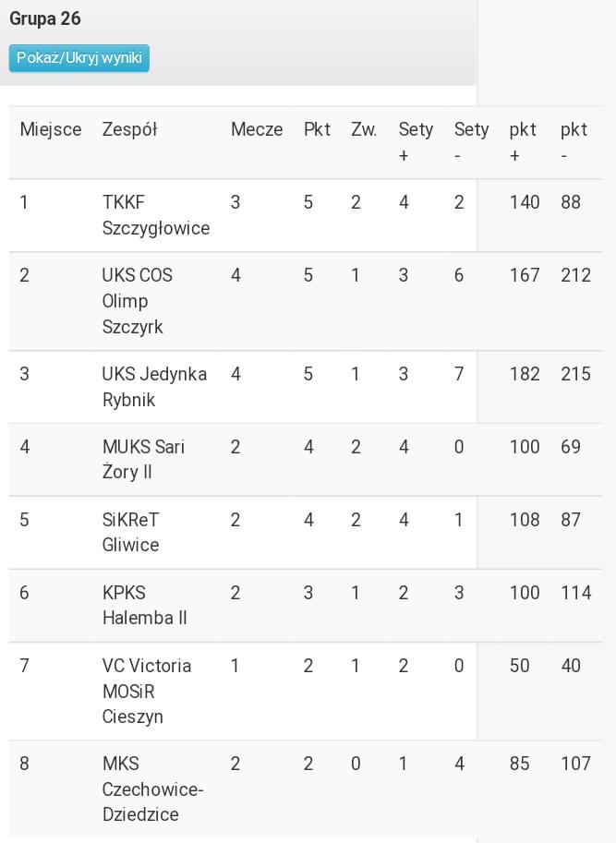This screenshot has width=616, height=843.
Task: Click the Mecze column header
Action: 257,130
